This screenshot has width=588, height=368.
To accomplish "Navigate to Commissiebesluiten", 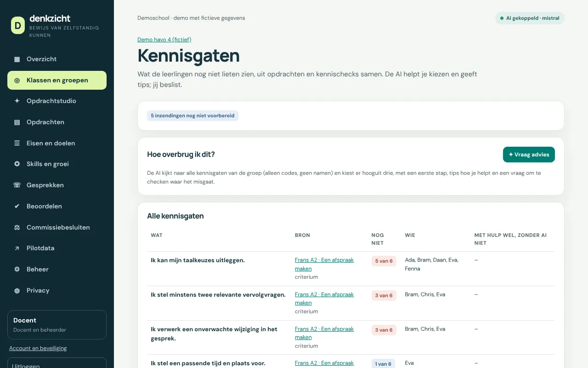I will point(57,228).
